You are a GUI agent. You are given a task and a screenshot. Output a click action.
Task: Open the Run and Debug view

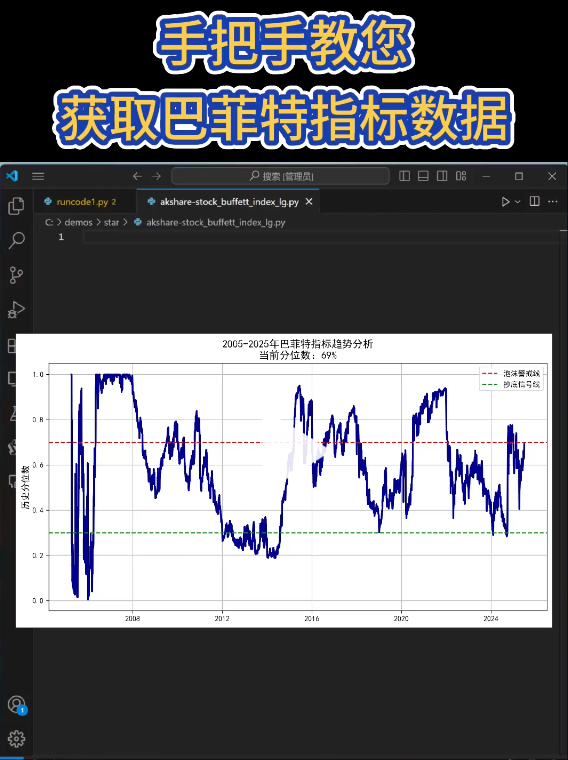(16, 309)
